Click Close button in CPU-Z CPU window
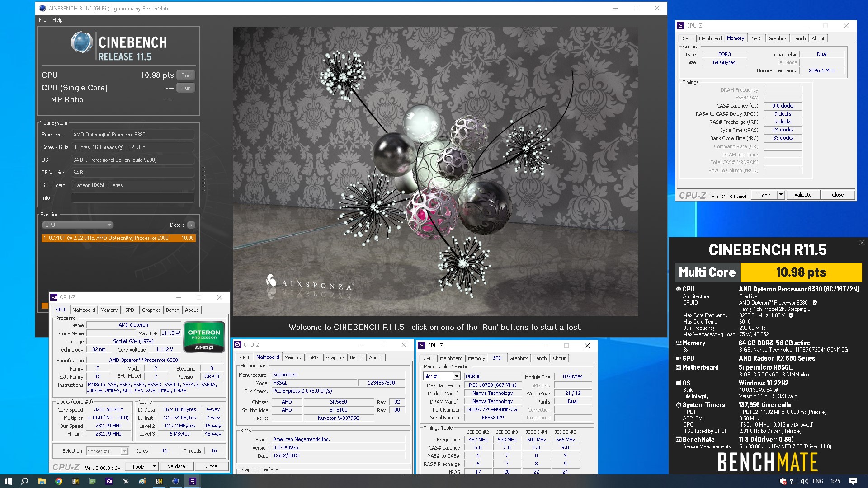The width and height of the screenshot is (868, 488). click(211, 466)
